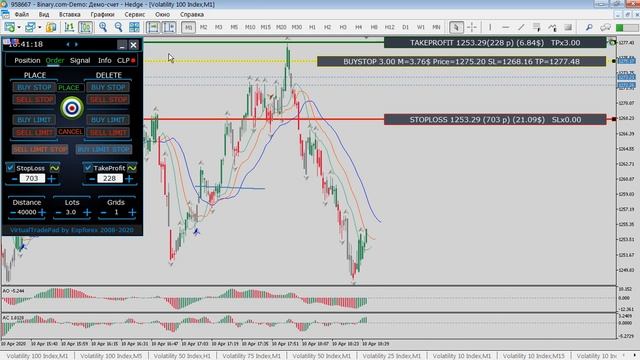Click SELL STOP under PLACE
640x360 pixels.
pyautogui.click(x=34, y=100)
